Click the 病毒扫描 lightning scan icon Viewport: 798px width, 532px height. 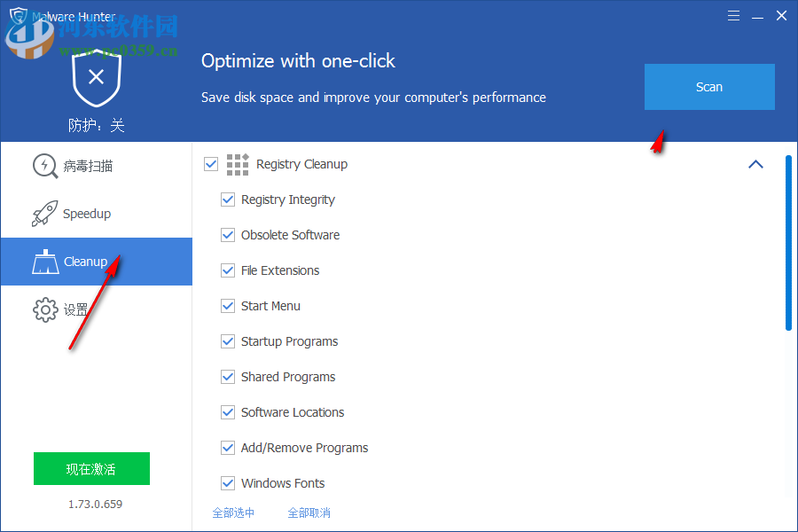45,166
